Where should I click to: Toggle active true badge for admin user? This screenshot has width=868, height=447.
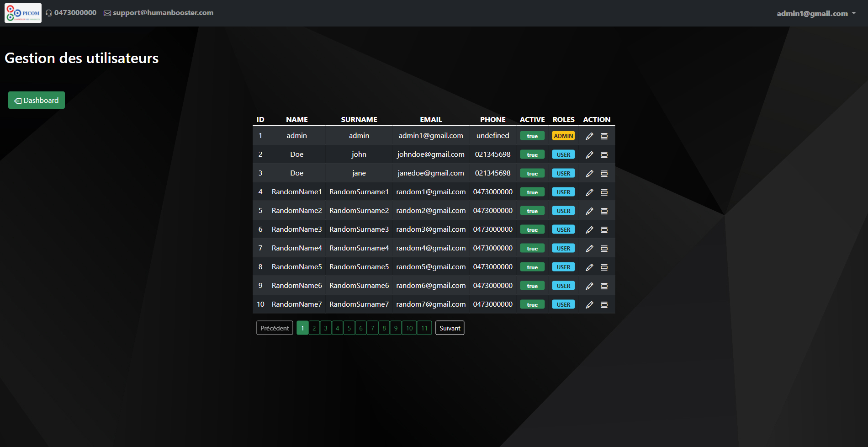coord(532,136)
